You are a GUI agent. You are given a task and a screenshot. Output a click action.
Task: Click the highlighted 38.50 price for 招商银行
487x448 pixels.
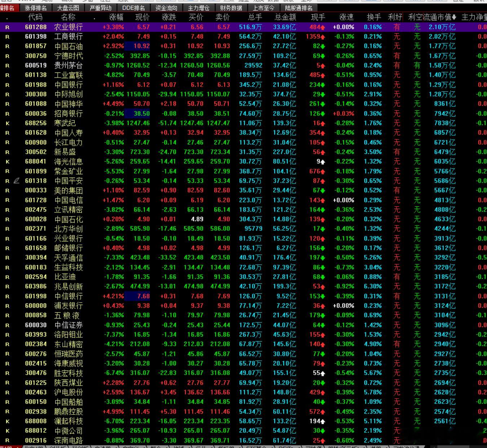point(137,114)
